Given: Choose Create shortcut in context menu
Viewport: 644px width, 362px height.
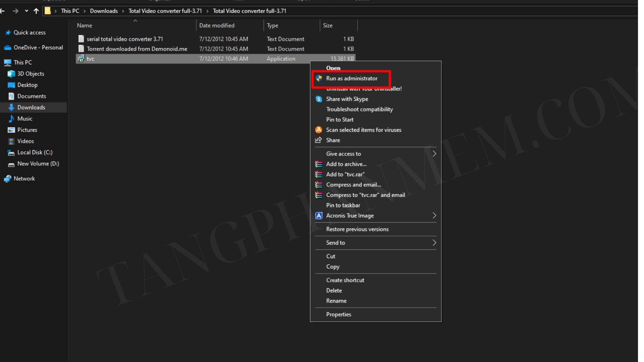Looking at the screenshot, I should 345,280.
